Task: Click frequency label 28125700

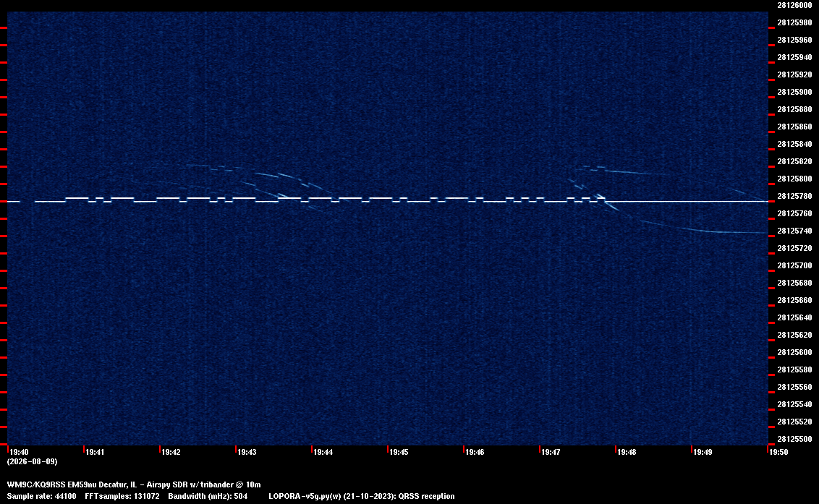Action: (794, 265)
